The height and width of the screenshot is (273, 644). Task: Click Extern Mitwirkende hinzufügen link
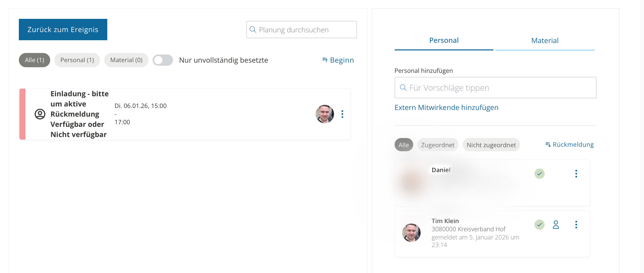[x=446, y=107]
